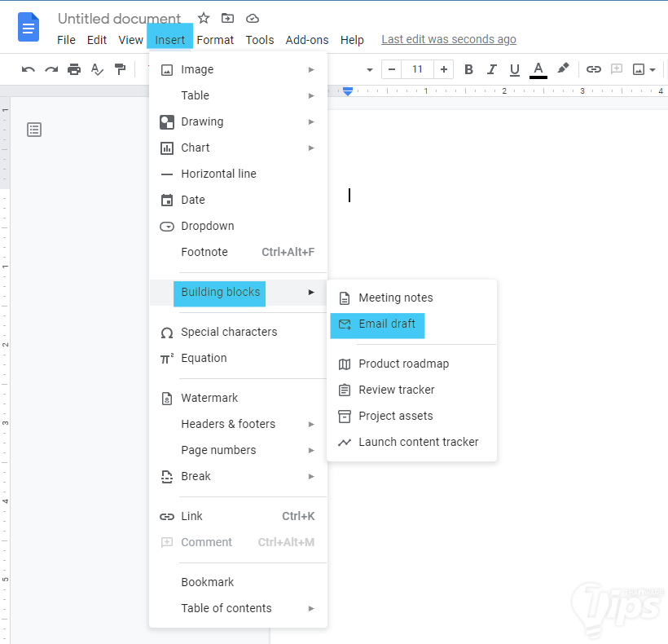Insert Meeting notes building block

point(411,298)
